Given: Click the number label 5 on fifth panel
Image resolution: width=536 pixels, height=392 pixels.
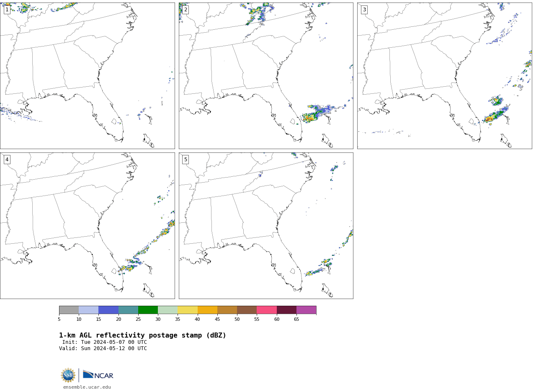Looking at the screenshot, I should (x=186, y=160).
